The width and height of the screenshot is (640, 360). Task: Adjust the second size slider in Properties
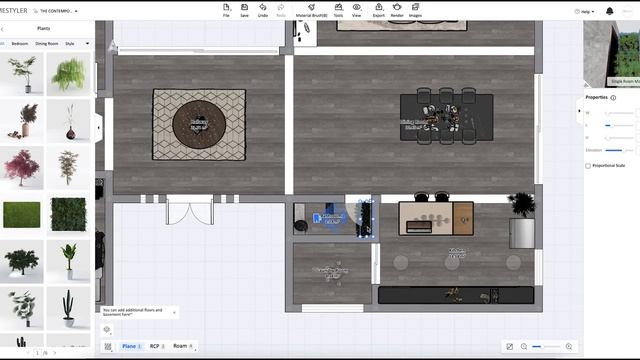tap(619, 126)
